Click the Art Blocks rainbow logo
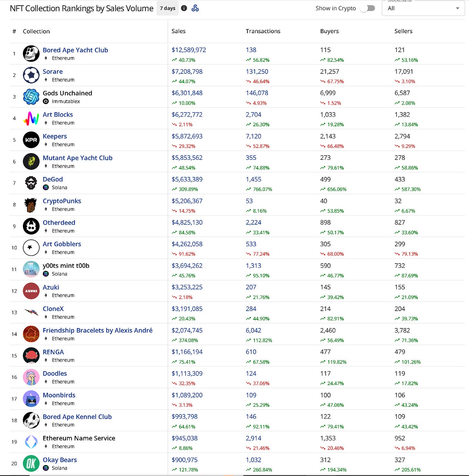The width and height of the screenshot is (469, 476). 31,118
